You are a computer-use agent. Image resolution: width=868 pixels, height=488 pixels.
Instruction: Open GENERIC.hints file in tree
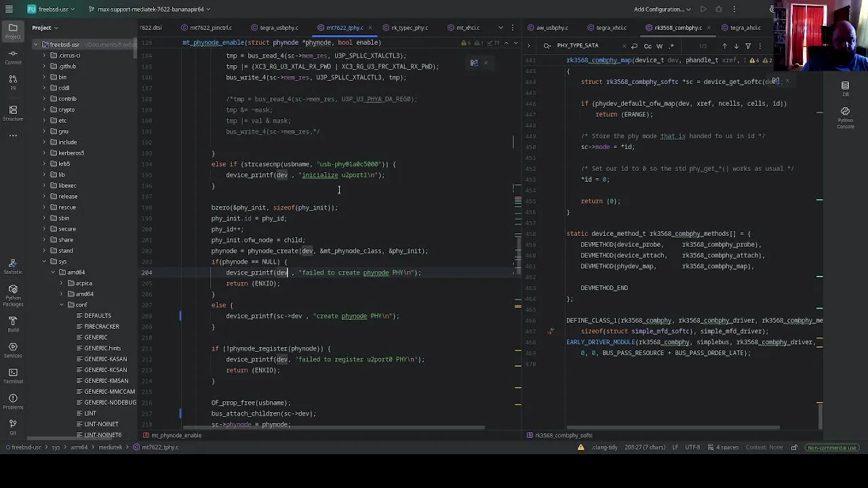tap(98, 348)
